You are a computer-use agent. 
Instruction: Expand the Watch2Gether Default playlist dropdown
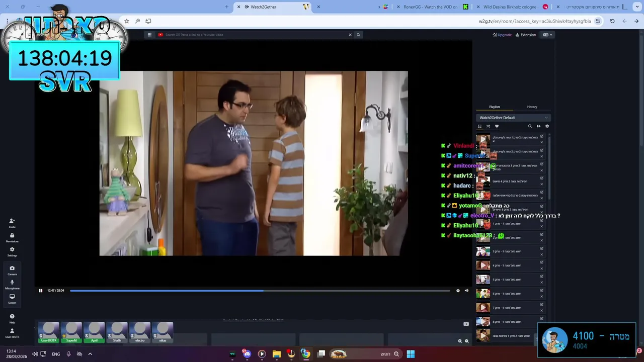(514, 118)
